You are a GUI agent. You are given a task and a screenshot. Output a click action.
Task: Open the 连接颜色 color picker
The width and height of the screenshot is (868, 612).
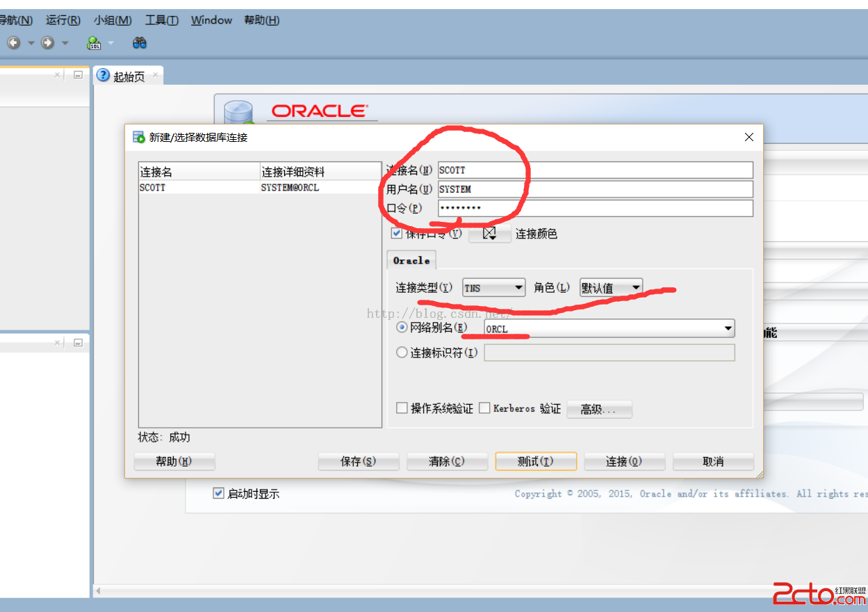(490, 233)
